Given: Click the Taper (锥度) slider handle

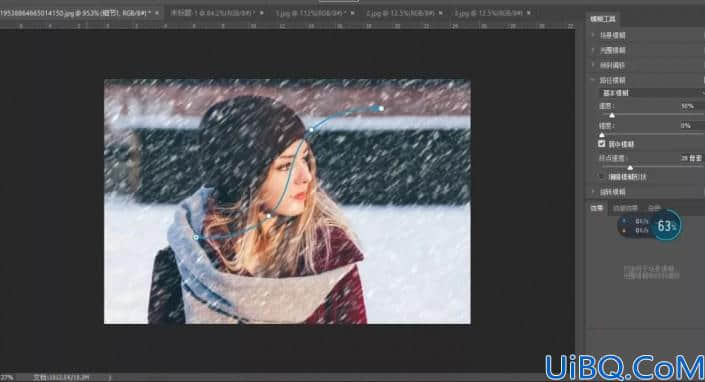Looking at the screenshot, I should coord(602,134).
